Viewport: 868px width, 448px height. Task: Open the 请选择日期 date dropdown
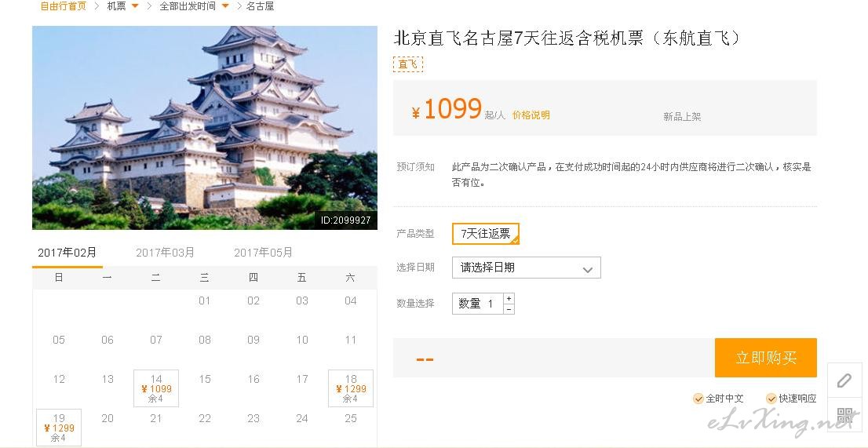point(526,268)
